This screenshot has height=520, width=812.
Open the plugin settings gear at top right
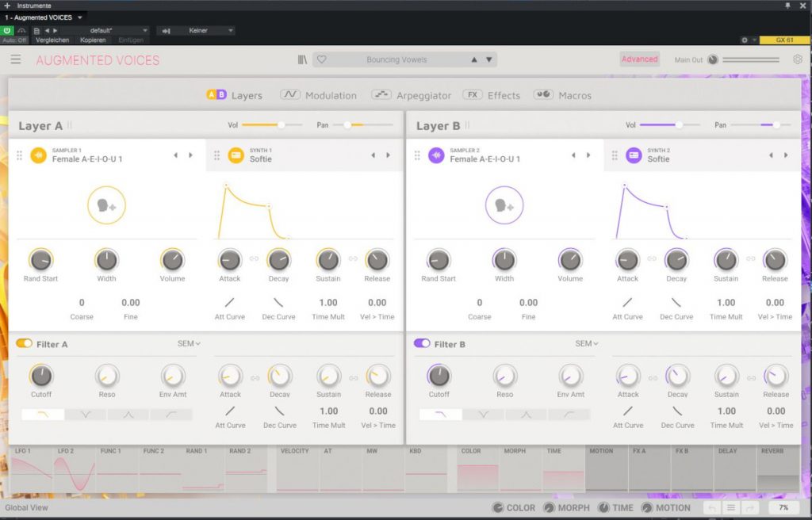(798, 59)
